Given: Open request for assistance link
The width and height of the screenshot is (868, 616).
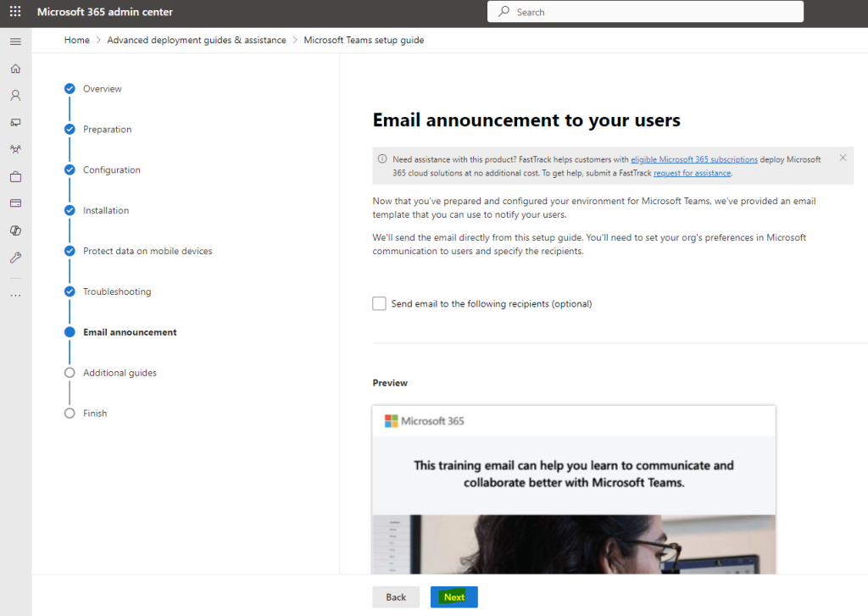Looking at the screenshot, I should pos(692,173).
